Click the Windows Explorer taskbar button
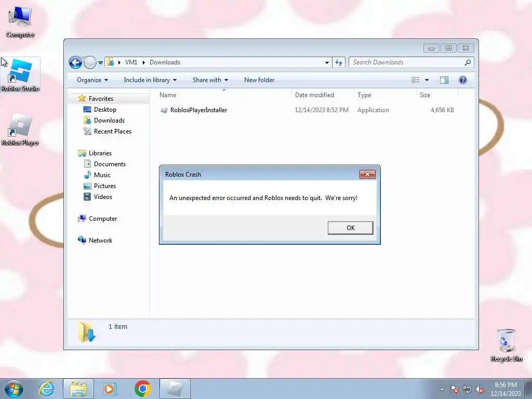This screenshot has width=532, height=399. coord(78,389)
